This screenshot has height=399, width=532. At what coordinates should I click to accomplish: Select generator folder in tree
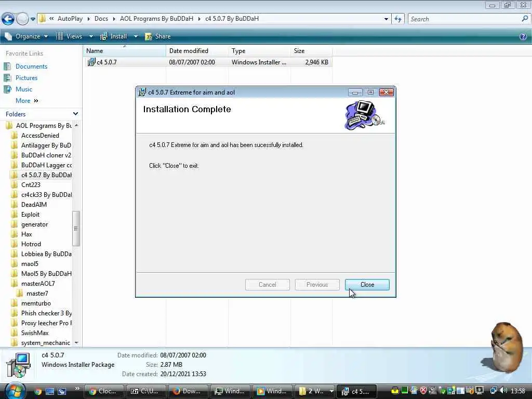point(34,224)
